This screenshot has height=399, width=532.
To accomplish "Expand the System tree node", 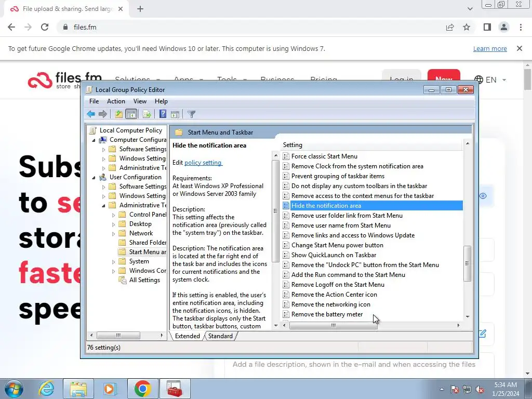I will pyautogui.click(x=114, y=262).
